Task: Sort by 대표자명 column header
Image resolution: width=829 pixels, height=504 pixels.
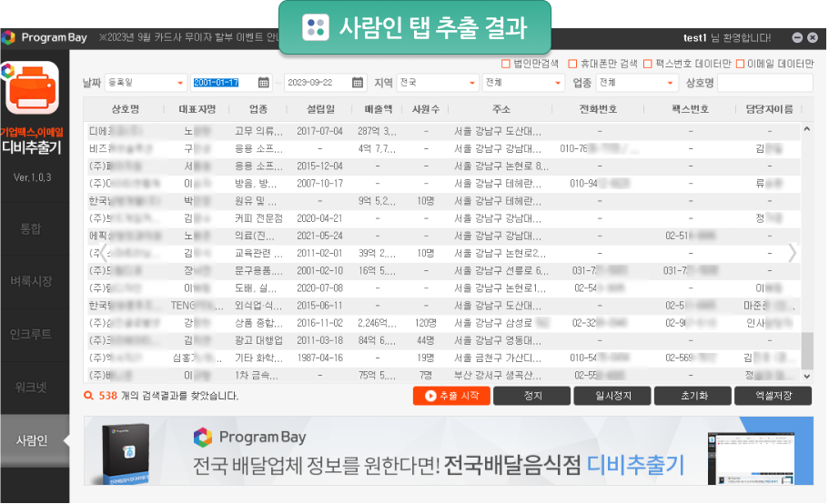Action: pyautogui.click(x=197, y=109)
